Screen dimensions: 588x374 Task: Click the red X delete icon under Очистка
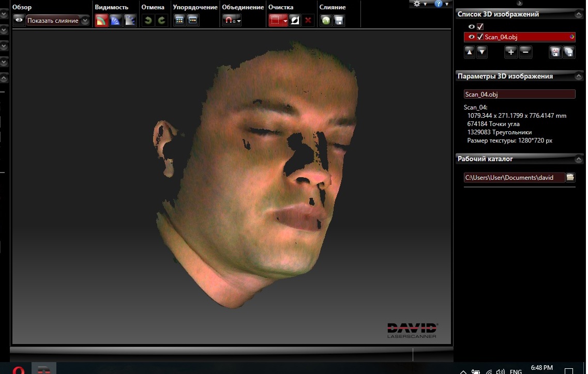[x=308, y=21]
